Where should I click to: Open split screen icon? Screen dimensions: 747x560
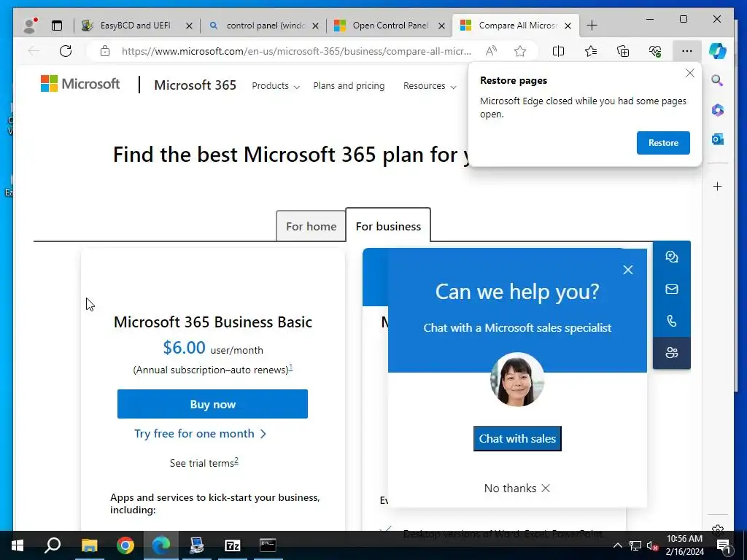(x=558, y=51)
